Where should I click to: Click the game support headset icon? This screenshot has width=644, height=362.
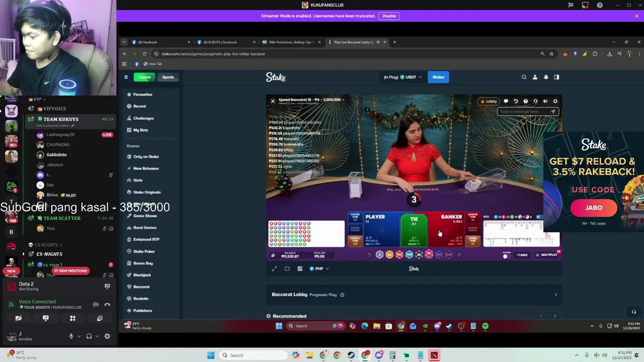[x=535, y=101]
